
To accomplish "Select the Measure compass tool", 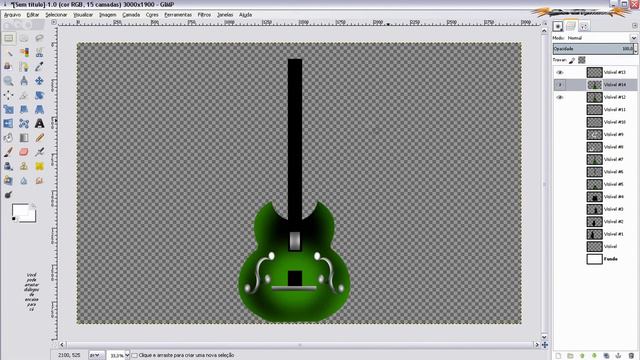I will click(24, 81).
